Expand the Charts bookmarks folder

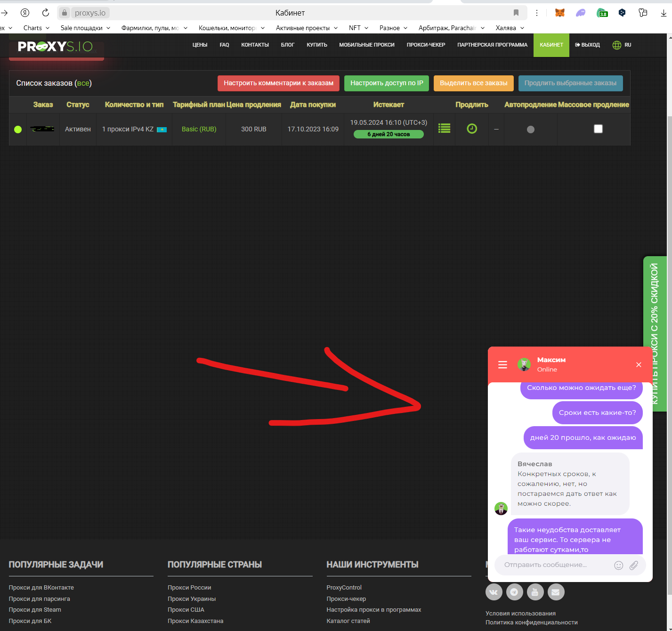tap(36, 28)
